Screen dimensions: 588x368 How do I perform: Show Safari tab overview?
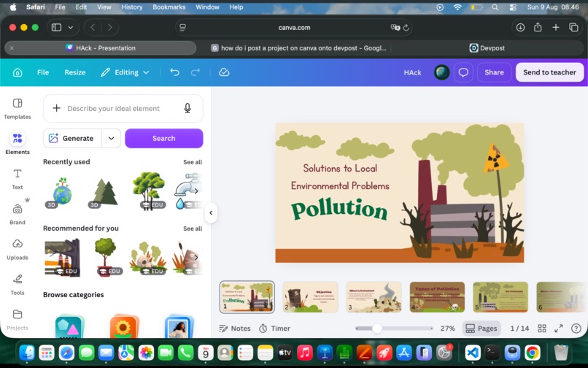click(573, 28)
